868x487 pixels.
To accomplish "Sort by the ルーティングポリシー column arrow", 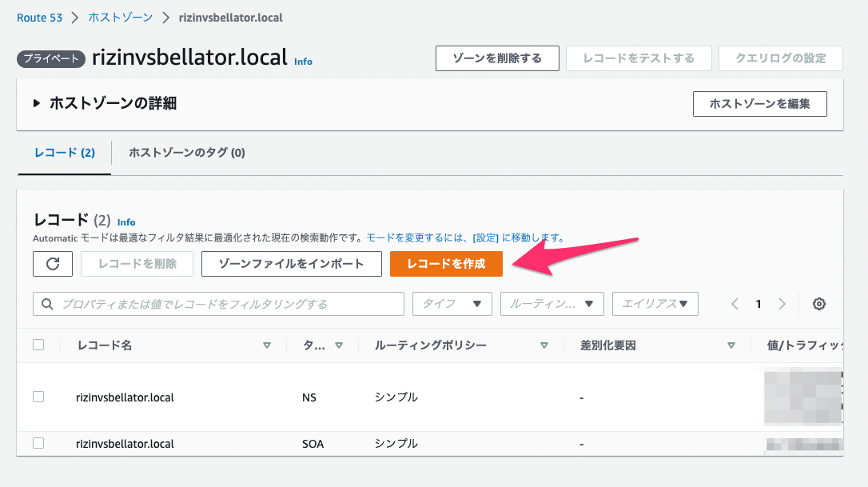I will tap(543, 345).
